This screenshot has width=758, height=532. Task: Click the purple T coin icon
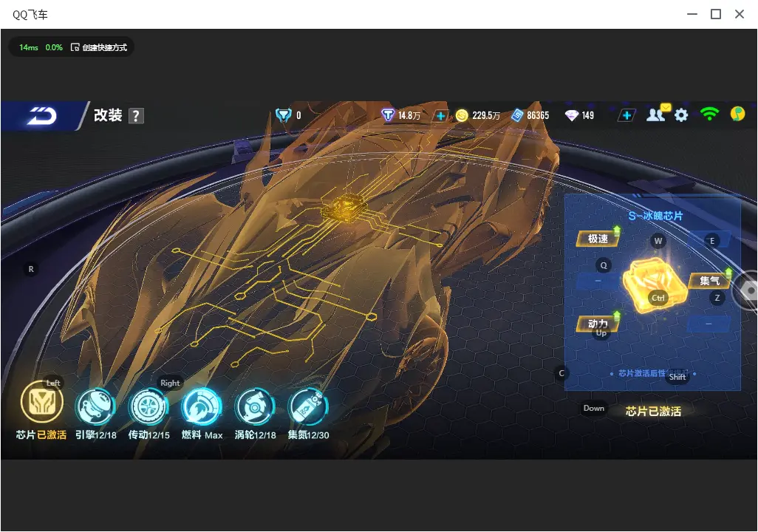pyautogui.click(x=388, y=115)
